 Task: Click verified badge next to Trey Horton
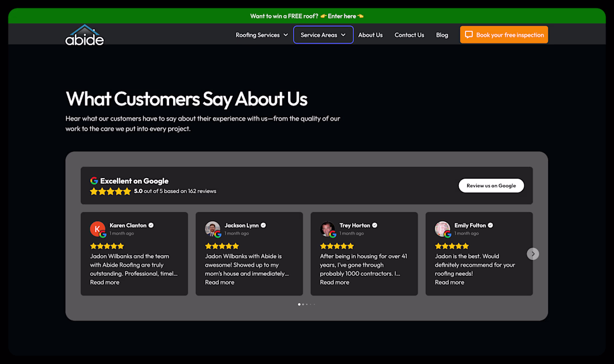(375, 226)
